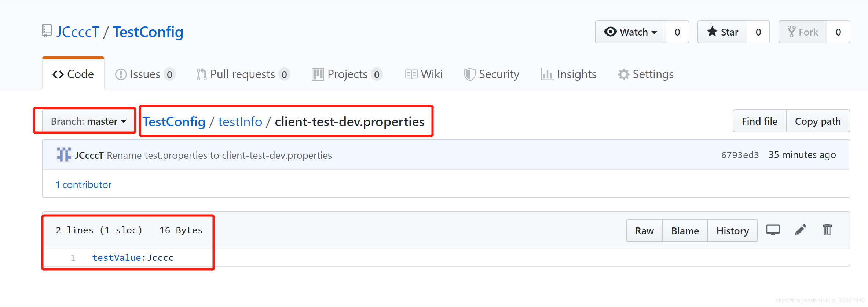
Task: Open the Rename test.properties commit message
Action: [x=219, y=155]
